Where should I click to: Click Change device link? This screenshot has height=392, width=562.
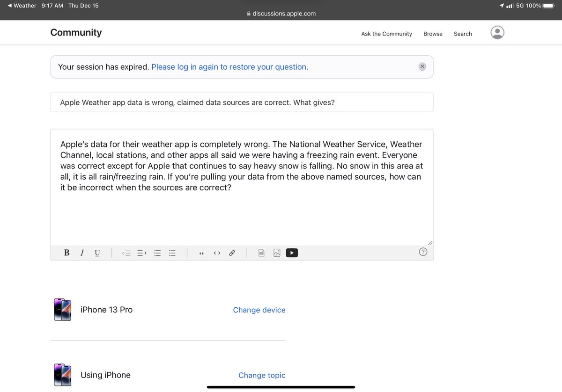click(x=259, y=310)
